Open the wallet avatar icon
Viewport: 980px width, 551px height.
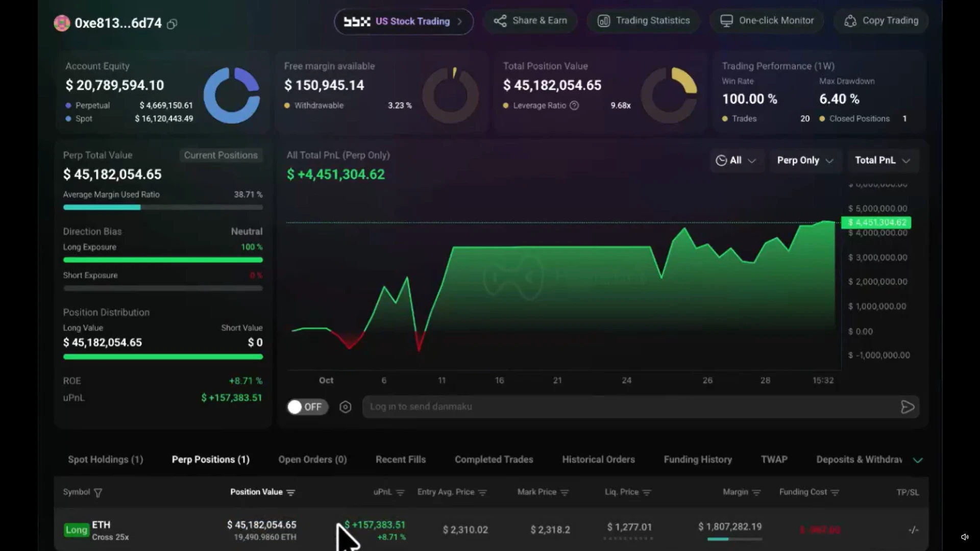pyautogui.click(x=62, y=23)
